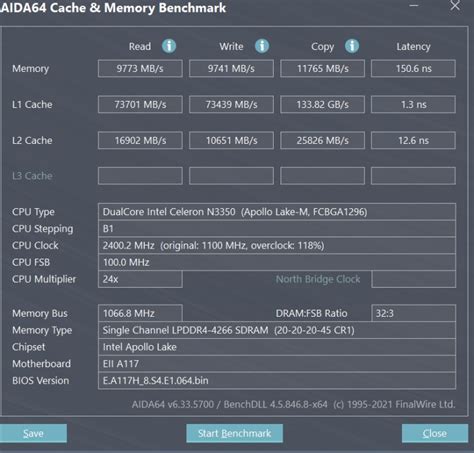Viewport: 474px width, 453px height.
Task: Click the Write info icon
Action: [x=262, y=46]
